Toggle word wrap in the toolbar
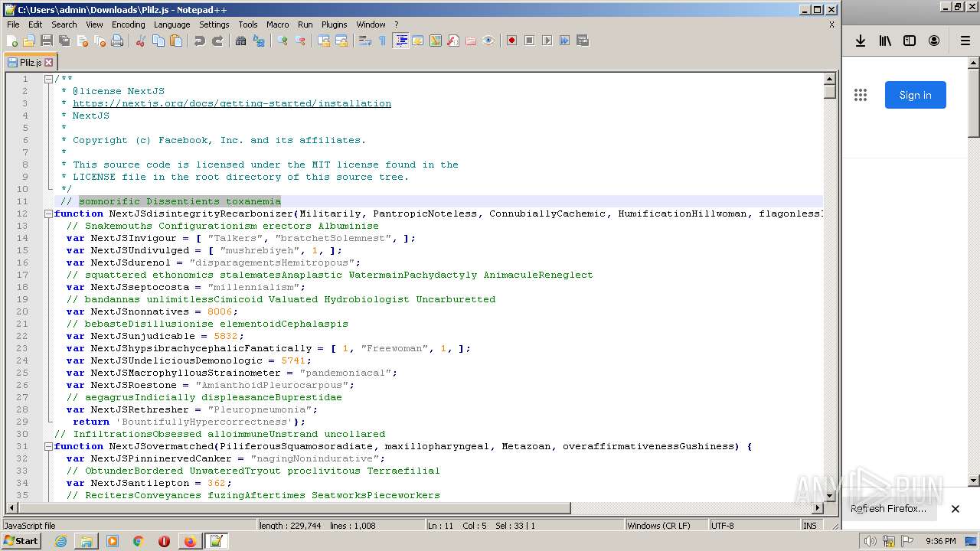Viewport: 980px width, 551px height. 365,41
